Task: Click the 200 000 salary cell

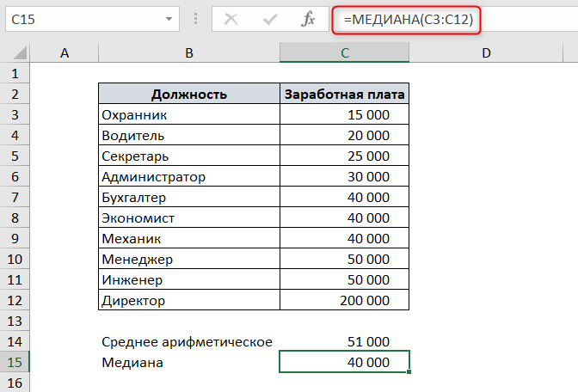Action: (x=344, y=300)
